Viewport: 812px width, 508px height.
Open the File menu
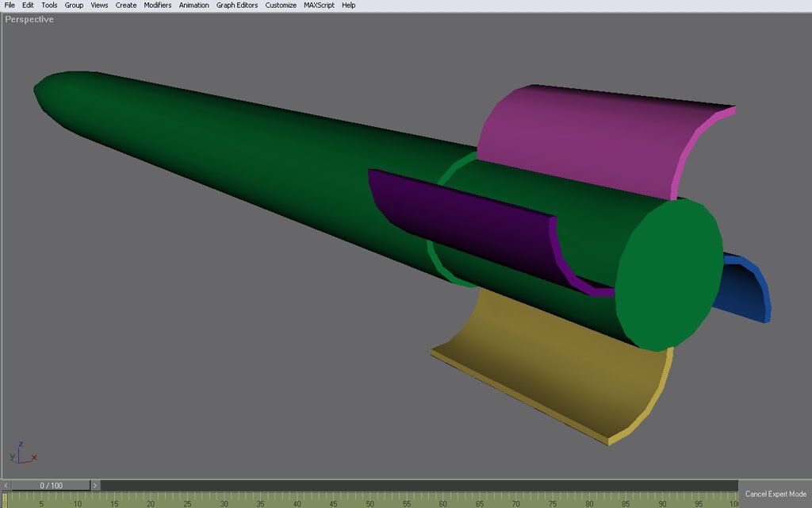coord(10,6)
